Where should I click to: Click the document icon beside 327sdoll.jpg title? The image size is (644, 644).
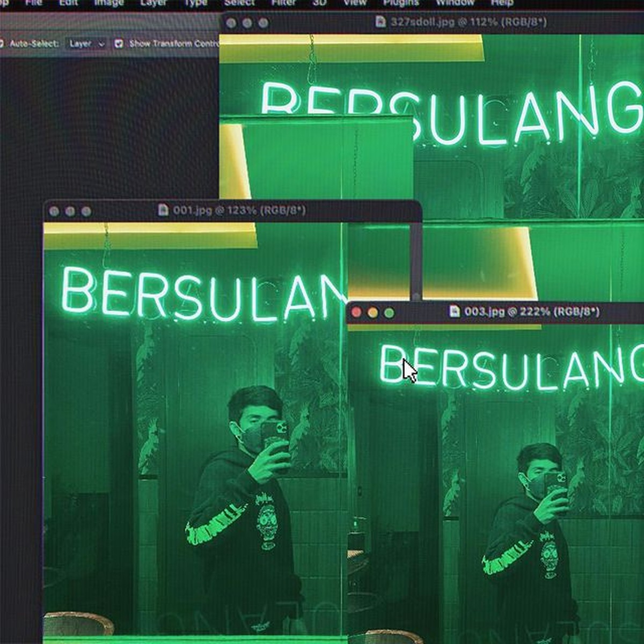point(380,22)
